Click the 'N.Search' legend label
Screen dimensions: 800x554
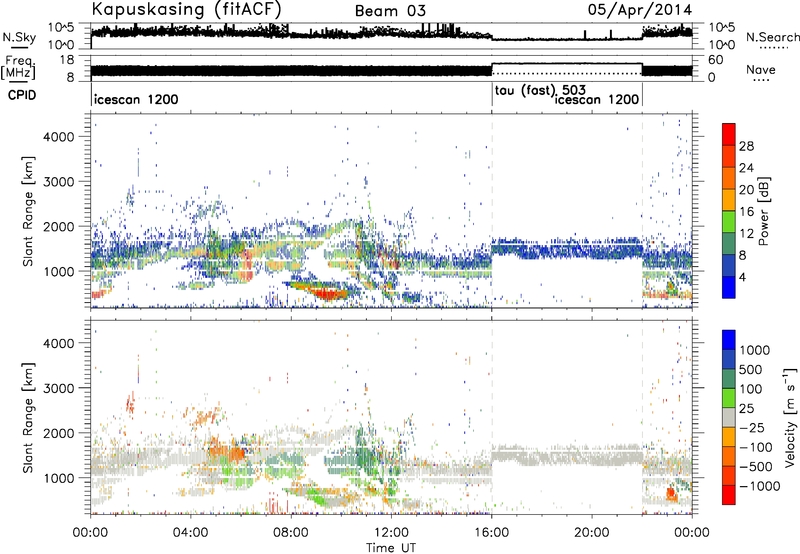(x=772, y=37)
